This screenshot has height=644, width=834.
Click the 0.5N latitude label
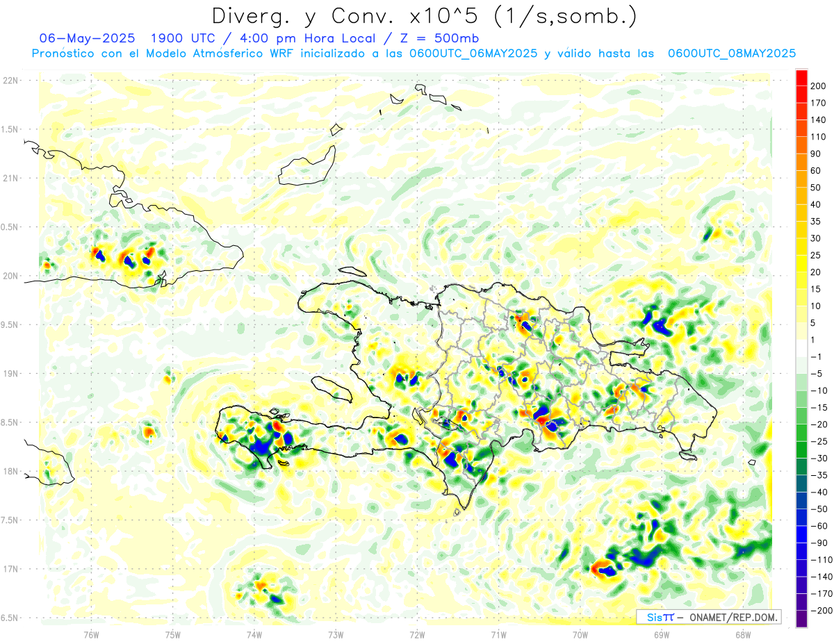point(10,227)
